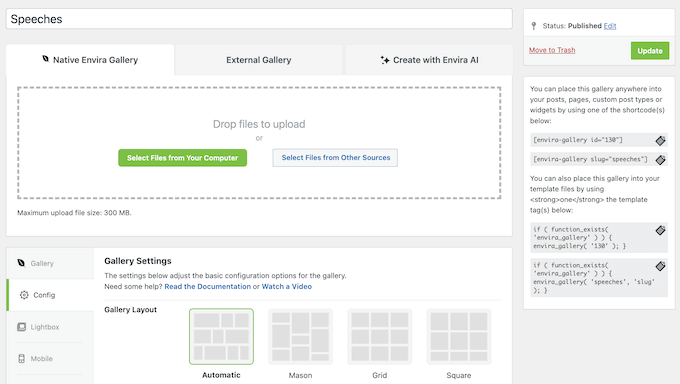Viewport: 680px width, 384px height.
Task: Click the 'Status: Published' text
Action: [572, 26]
